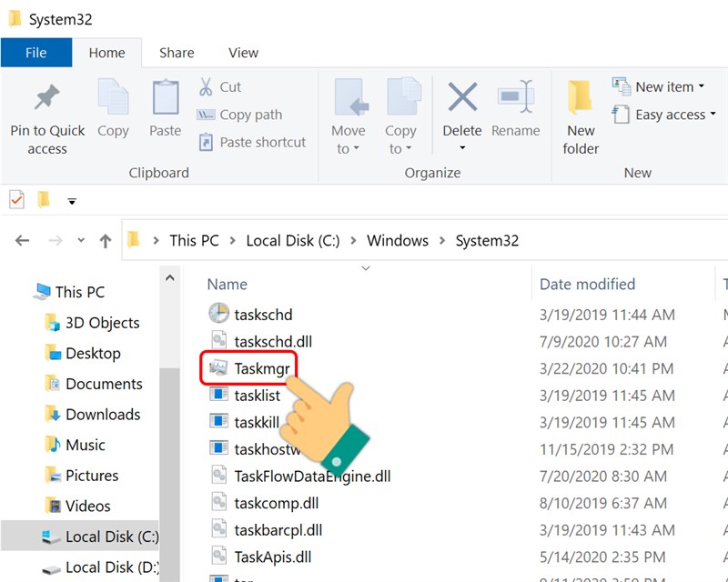This screenshot has width=728, height=582.
Task: Select the Cut scissors icon
Action: [207, 86]
